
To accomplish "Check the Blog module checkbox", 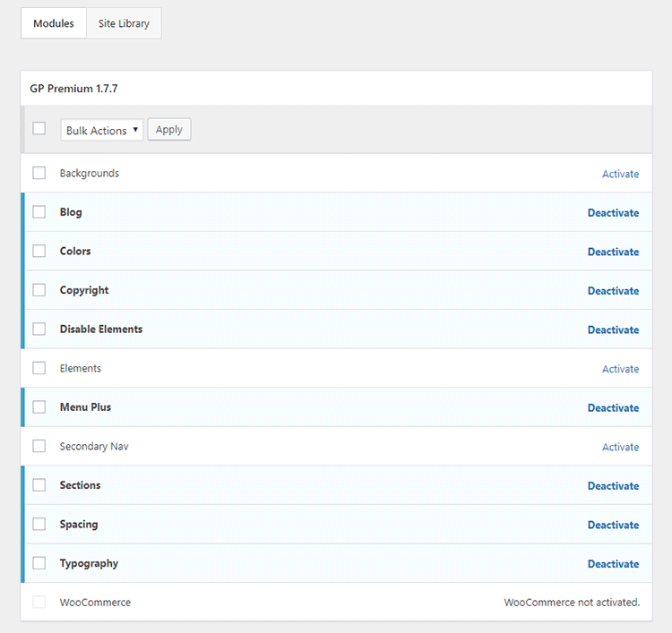I will coord(39,212).
